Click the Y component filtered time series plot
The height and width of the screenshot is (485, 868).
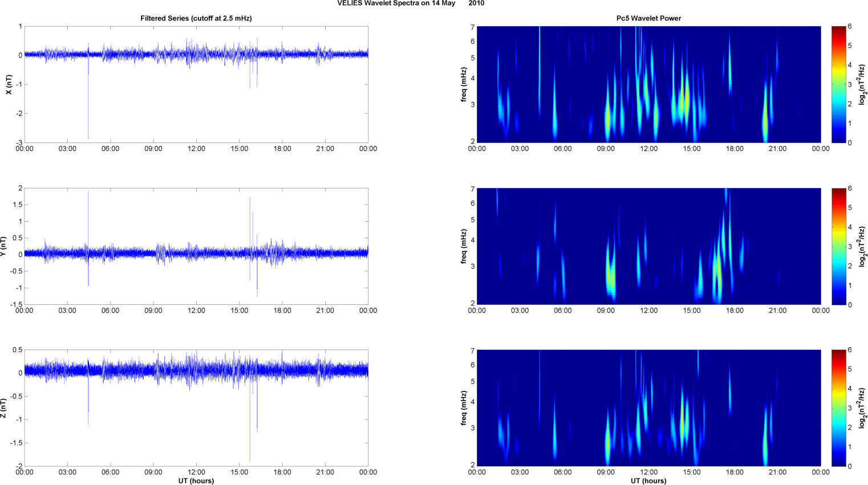click(x=196, y=246)
